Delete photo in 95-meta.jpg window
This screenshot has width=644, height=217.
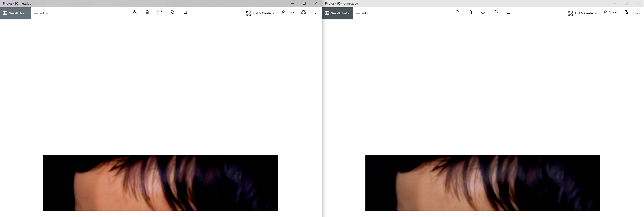[x=147, y=12]
